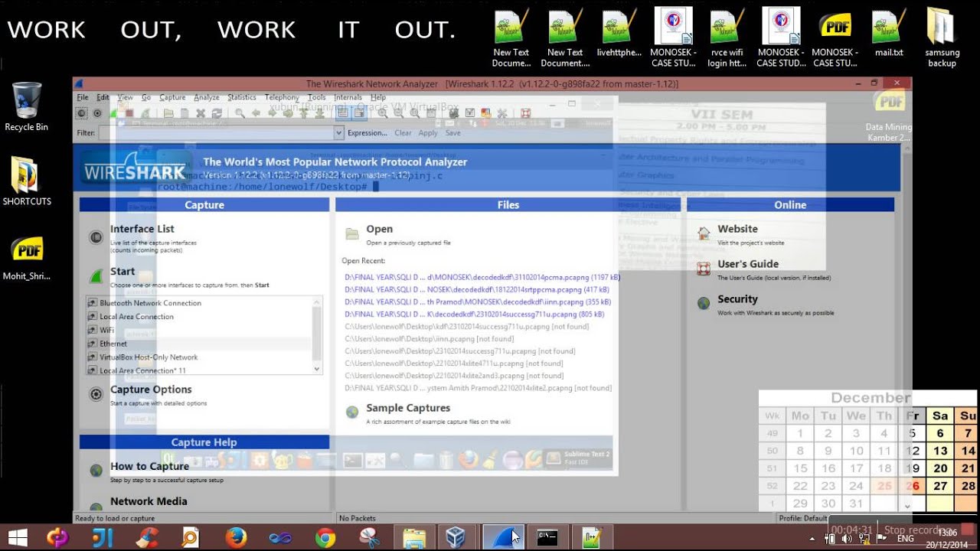Open the Telephony menu
The width and height of the screenshot is (980, 551).
click(282, 97)
